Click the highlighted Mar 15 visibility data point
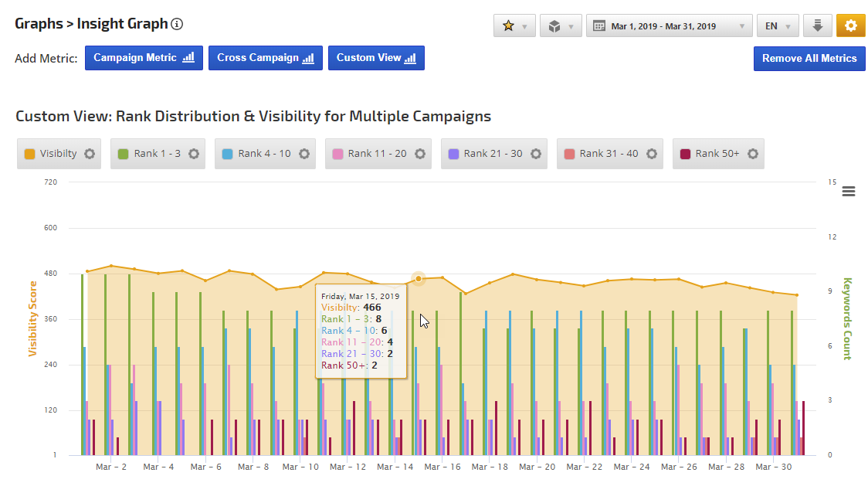The height and width of the screenshot is (493, 868). [419, 278]
